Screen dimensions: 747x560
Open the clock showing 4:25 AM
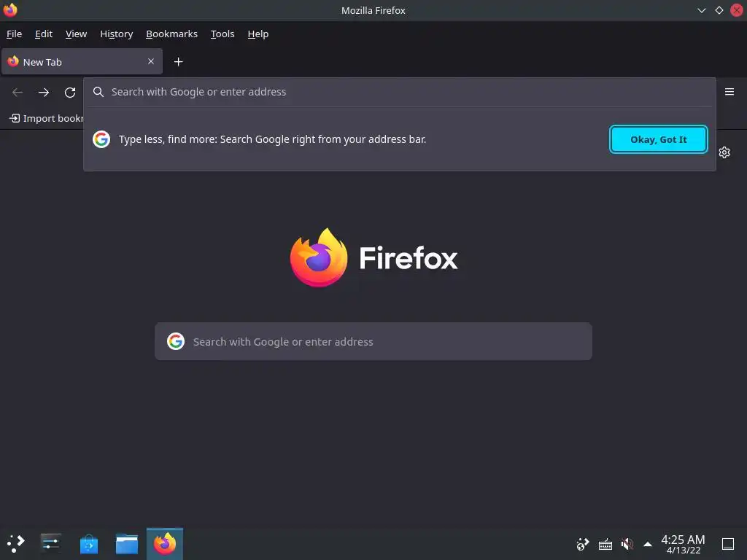[x=683, y=544]
